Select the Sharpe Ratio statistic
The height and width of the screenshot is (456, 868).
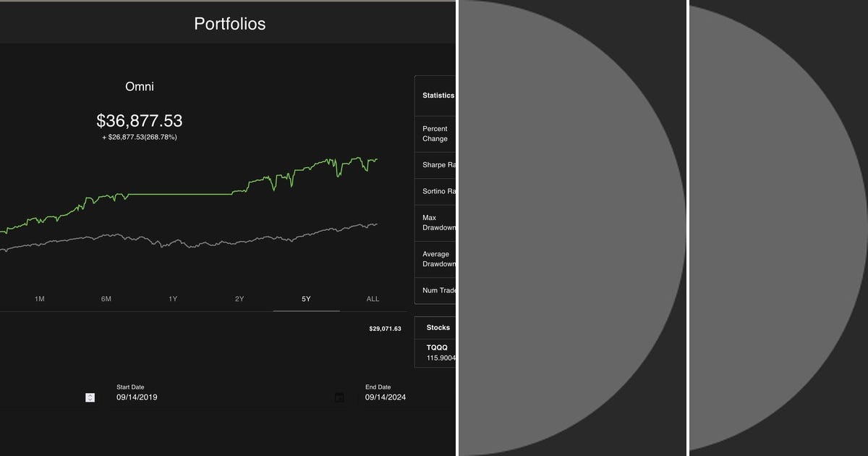pos(438,164)
